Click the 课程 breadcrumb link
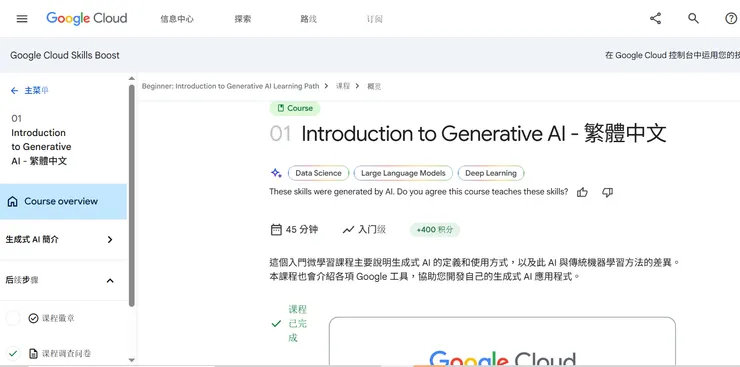740x367 pixels. [x=343, y=86]
